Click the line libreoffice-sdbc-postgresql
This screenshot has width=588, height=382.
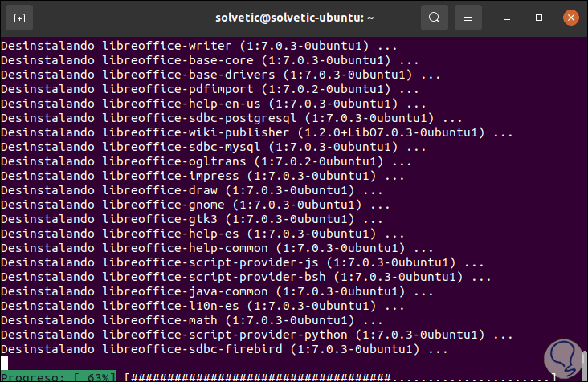point(231,118)
